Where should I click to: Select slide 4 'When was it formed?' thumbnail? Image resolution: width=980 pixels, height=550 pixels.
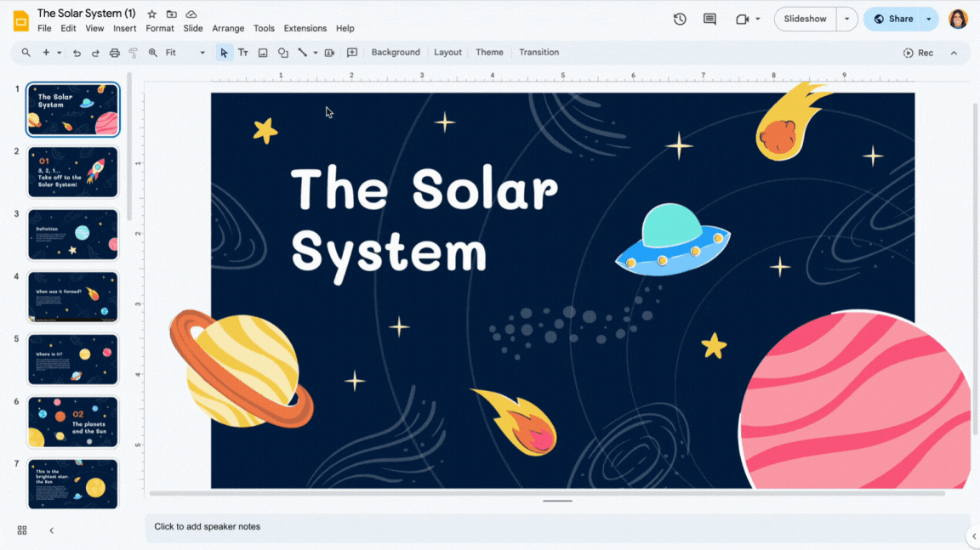(x=72, y=298)
